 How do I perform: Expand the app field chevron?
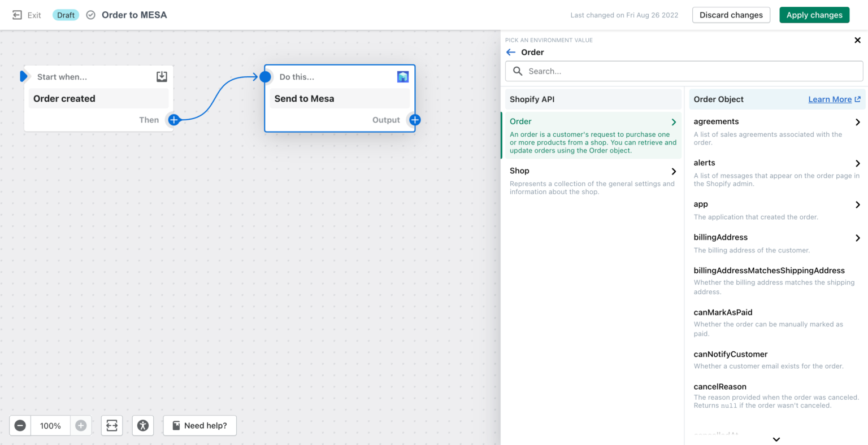click(858, 204)
